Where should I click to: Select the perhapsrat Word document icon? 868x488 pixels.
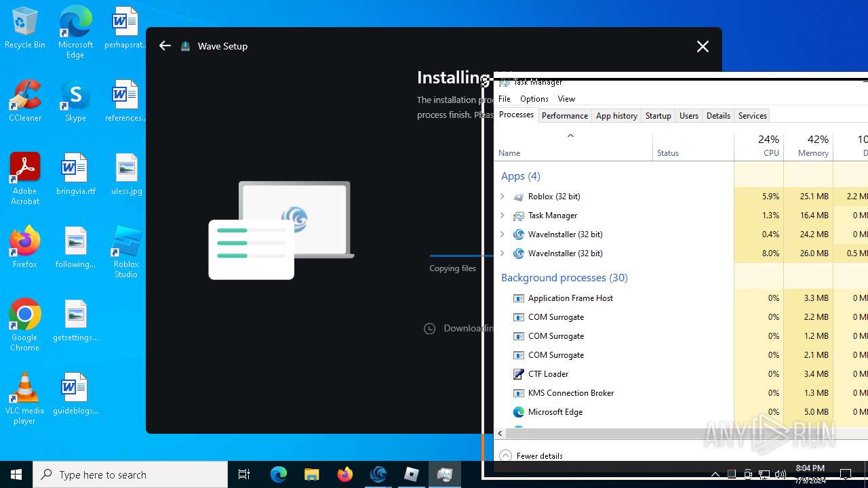pos(125,28)
